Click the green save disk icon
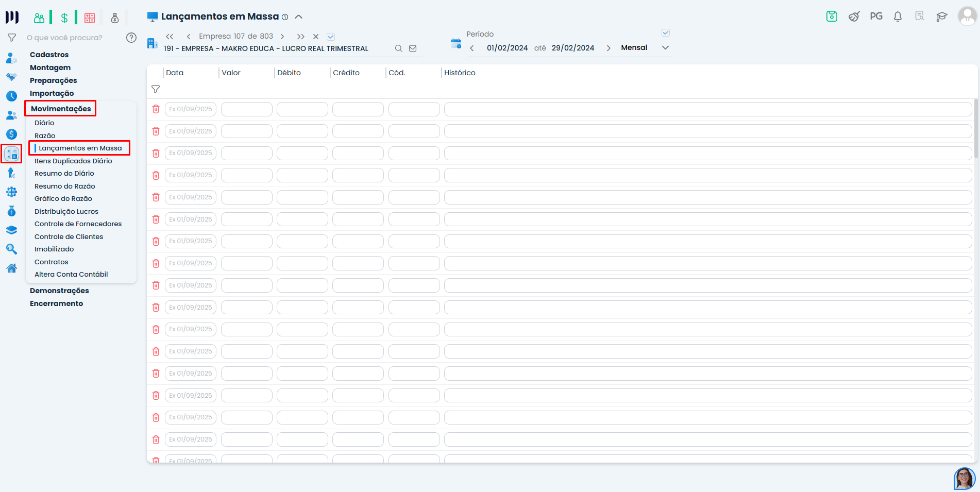 pyautogui.click(x=832, y=16)
